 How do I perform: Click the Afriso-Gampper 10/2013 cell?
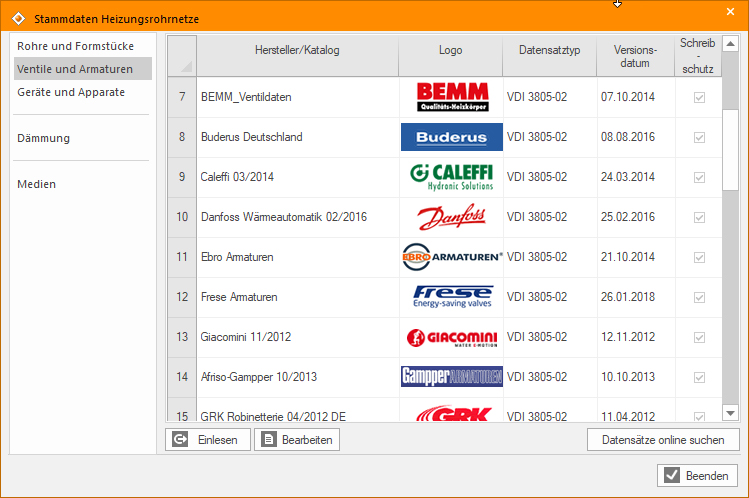(298, 377)
